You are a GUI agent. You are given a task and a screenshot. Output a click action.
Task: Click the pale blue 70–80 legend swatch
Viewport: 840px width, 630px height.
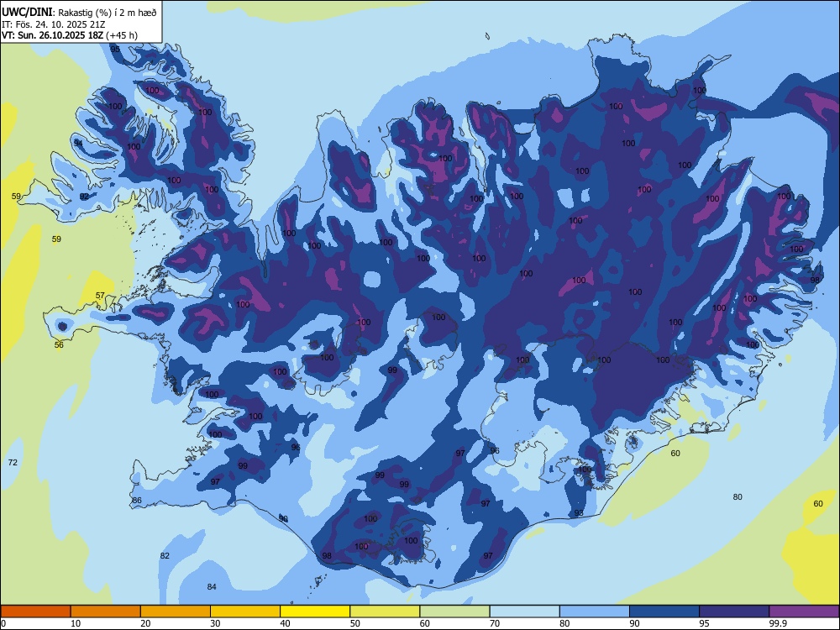524,612
